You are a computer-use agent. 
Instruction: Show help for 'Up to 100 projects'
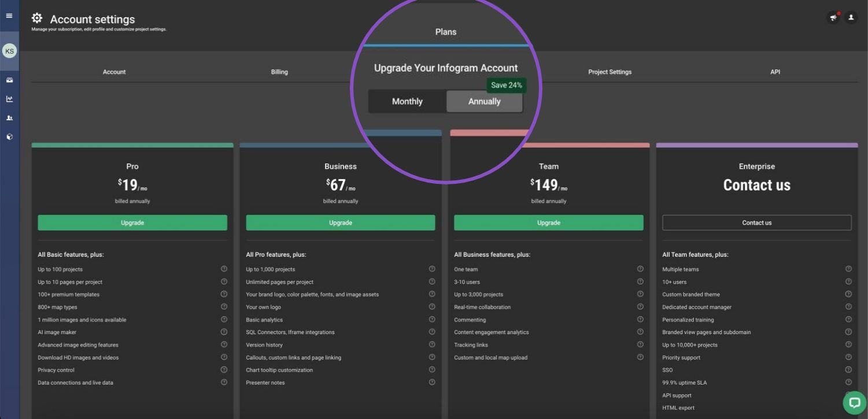pyautogui.click(x=224, y=269)
